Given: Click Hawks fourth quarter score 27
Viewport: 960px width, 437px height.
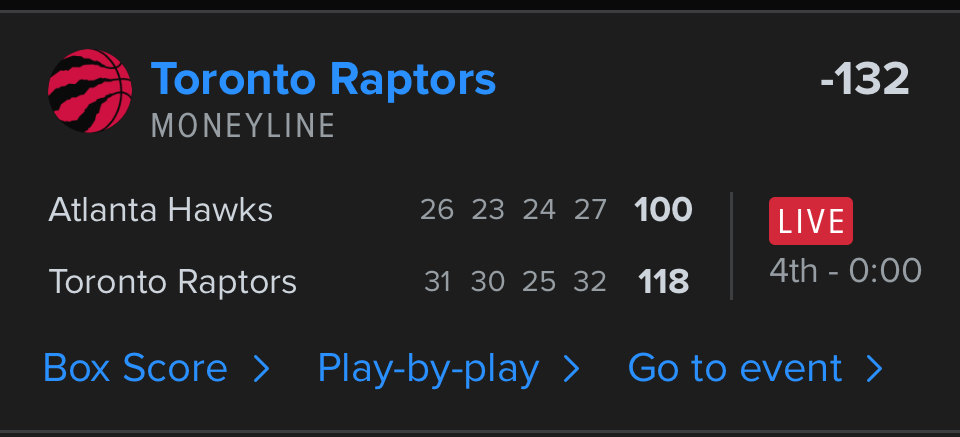Looking at the screenshot, I should 590,210.
